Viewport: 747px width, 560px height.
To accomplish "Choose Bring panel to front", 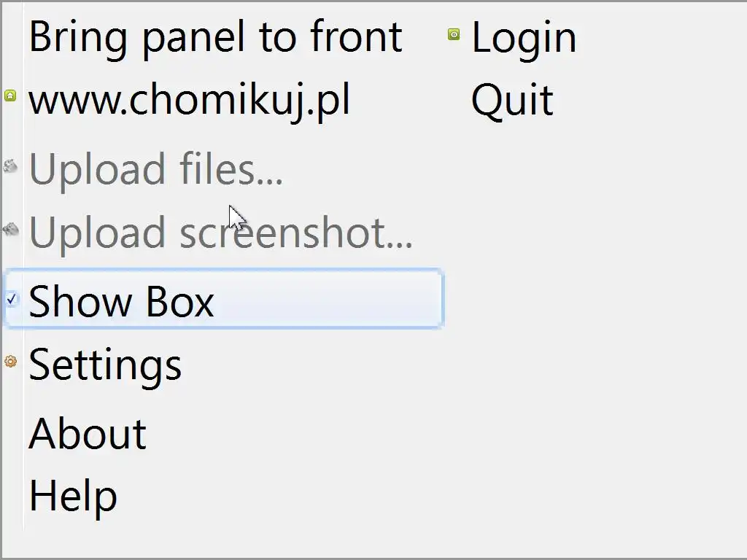I will point(215,36).
